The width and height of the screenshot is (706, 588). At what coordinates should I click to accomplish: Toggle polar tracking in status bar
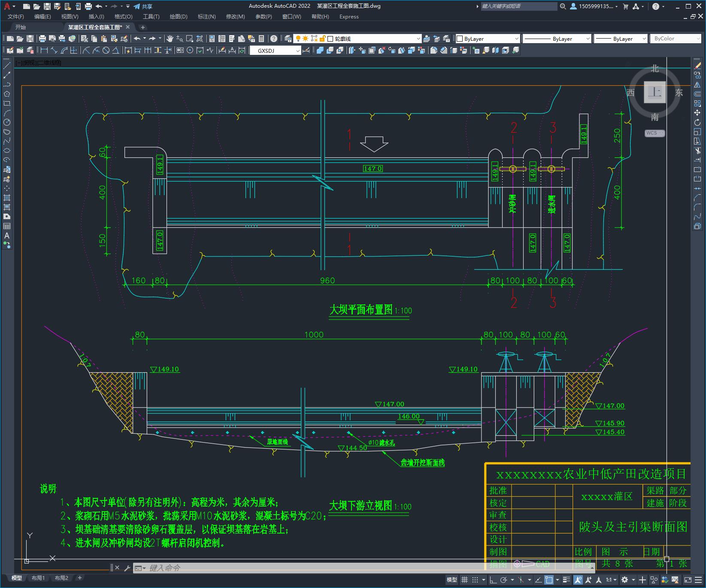tap(504, 580)
